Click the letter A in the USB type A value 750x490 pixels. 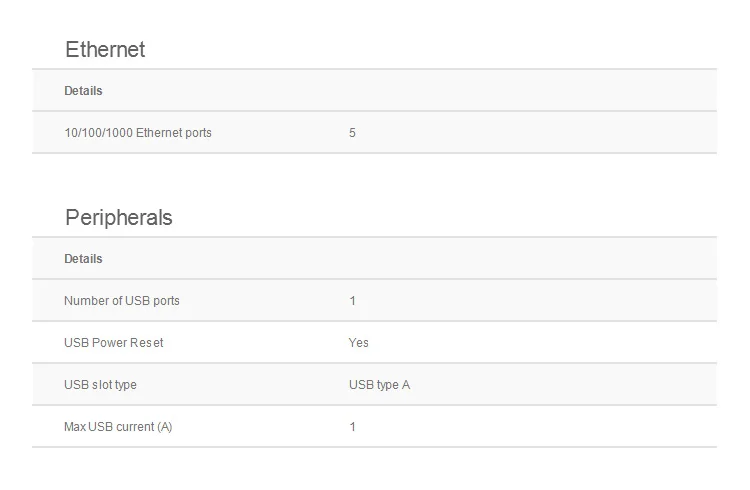coord(405,385)
